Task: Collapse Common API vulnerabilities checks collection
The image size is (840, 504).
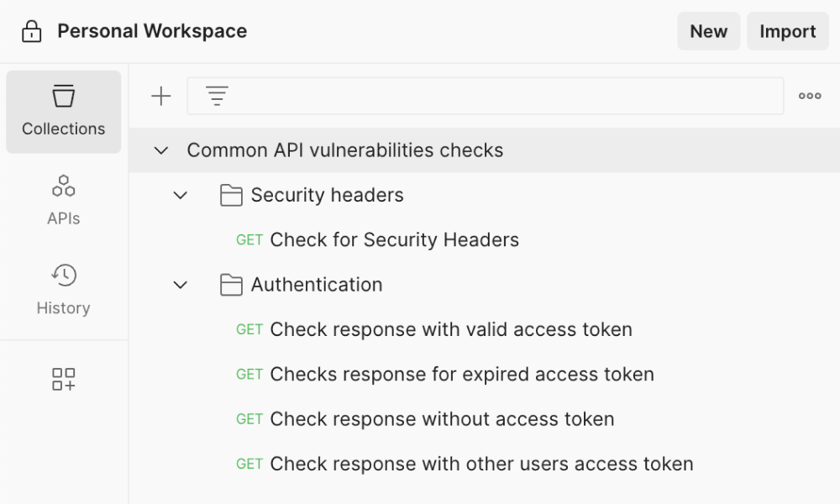Action: coord(161,151)
